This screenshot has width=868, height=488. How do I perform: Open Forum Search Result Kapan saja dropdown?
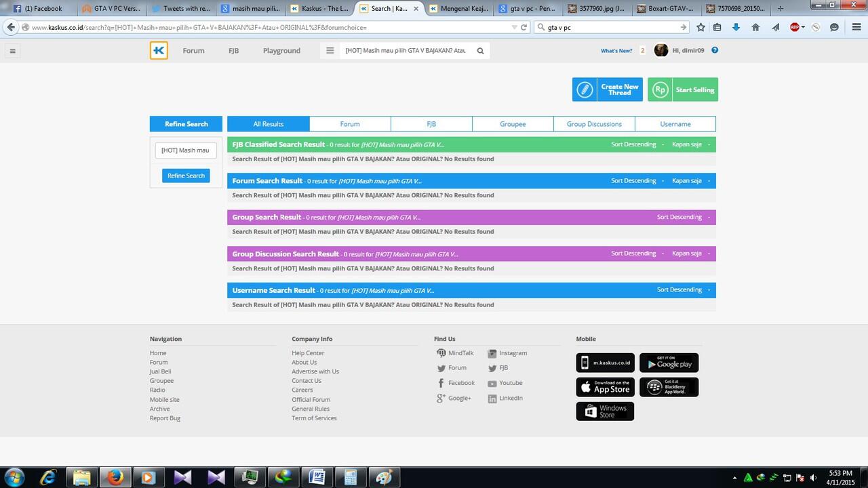[691, 181]
